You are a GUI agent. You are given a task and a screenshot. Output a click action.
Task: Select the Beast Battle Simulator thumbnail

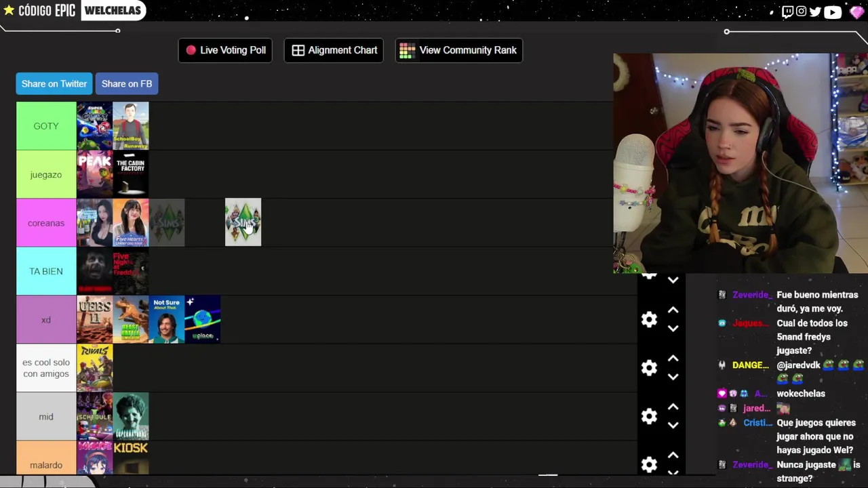pyautogui.click(x=131, y=319)
